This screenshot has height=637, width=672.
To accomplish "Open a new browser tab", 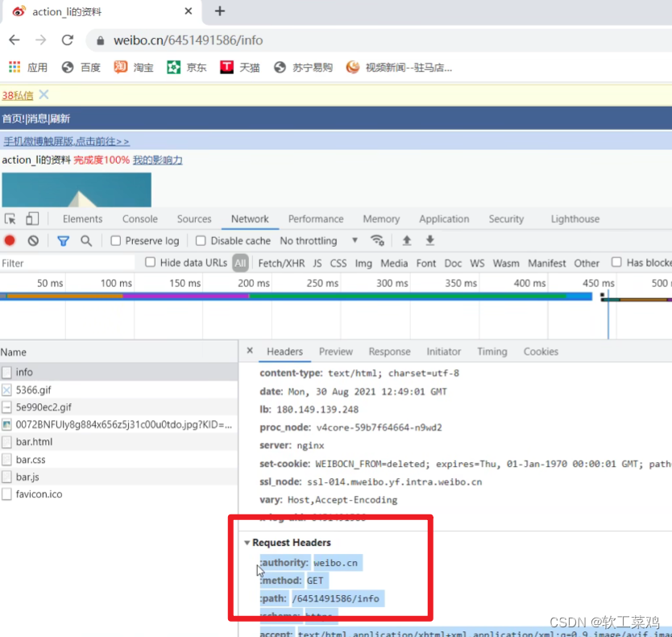I will tap(220, 11).
